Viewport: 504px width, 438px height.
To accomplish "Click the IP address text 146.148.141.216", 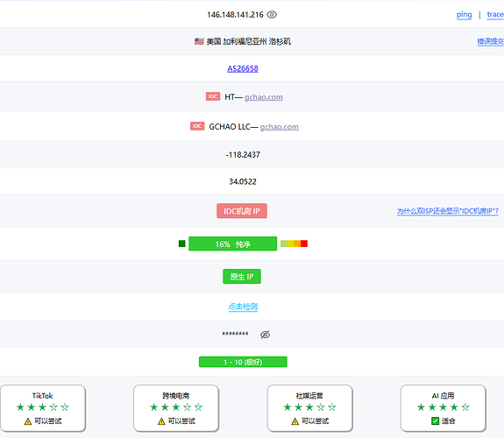I will pos(235,15).
